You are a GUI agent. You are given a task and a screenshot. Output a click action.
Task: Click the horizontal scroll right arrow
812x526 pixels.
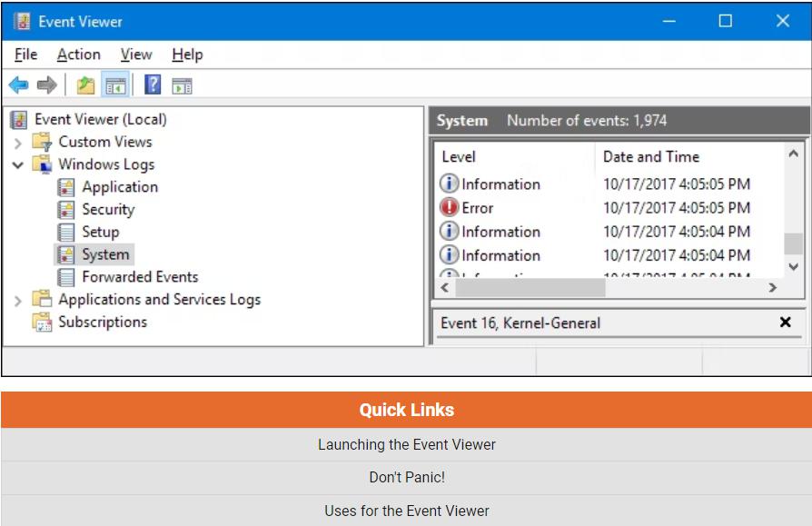[773, 287]
